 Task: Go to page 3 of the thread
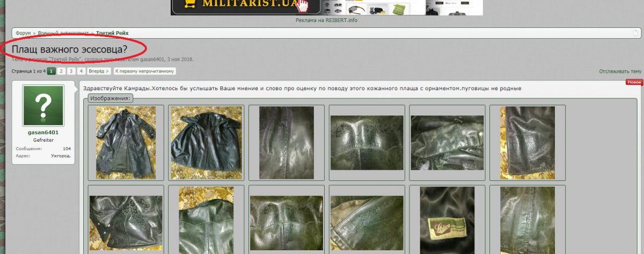(71, 71)
